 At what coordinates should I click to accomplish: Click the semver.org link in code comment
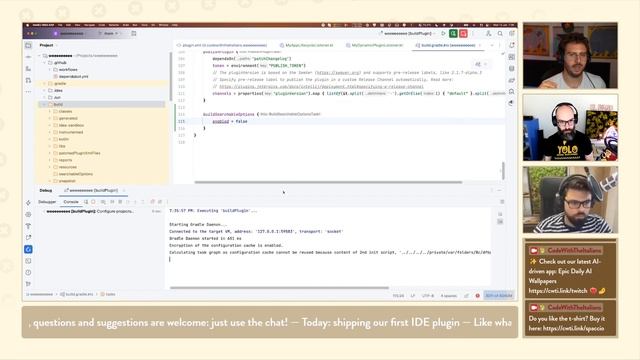337,73
